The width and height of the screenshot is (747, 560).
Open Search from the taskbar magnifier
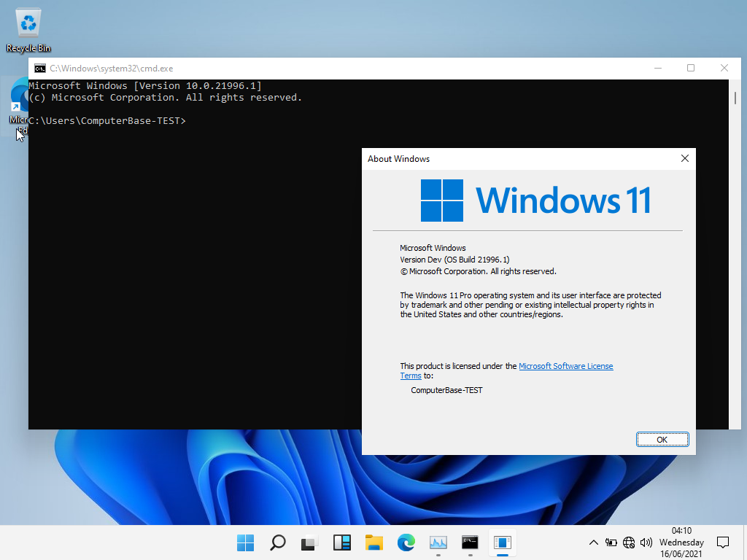point(278,542)
